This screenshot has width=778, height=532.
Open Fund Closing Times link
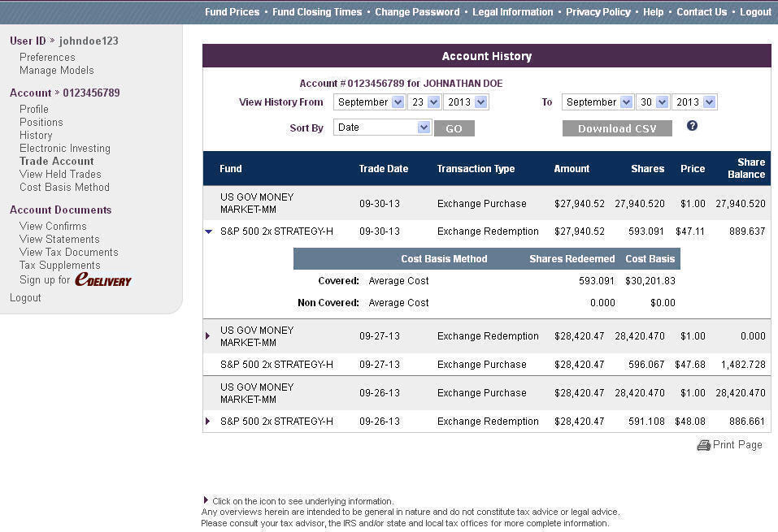[x=317, y=12]
